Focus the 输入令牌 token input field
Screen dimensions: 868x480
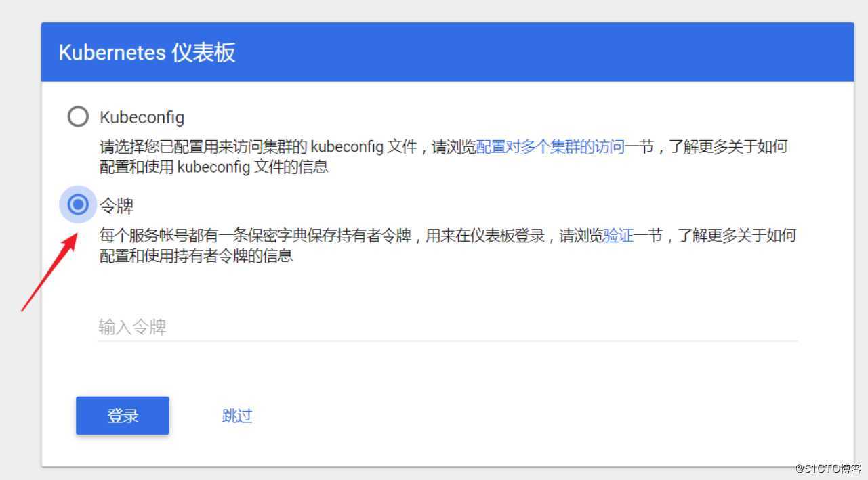[448, 328]
